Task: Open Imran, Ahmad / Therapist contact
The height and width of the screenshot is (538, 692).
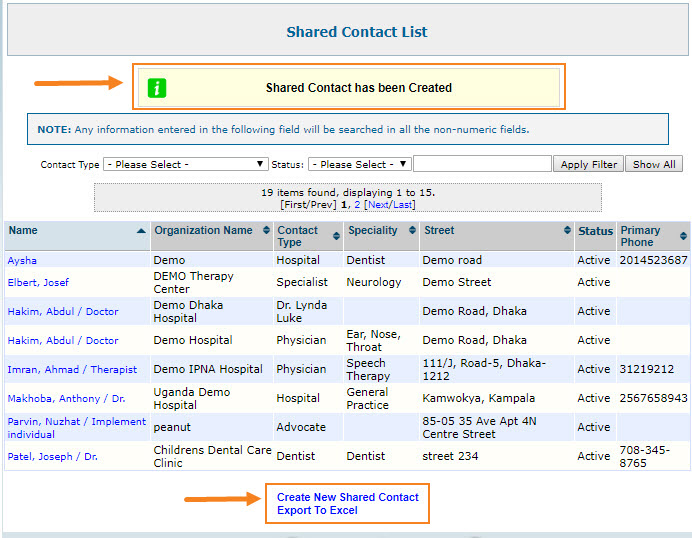Action: pos(70,369)
